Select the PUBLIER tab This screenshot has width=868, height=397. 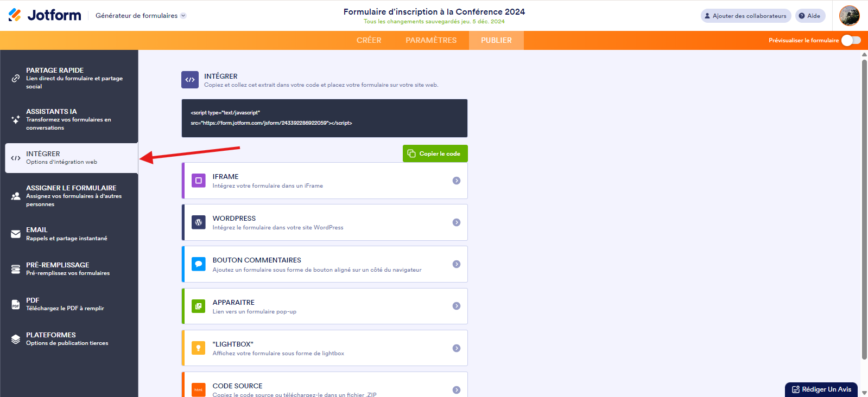pyautogui.click(x=496, y=40)
